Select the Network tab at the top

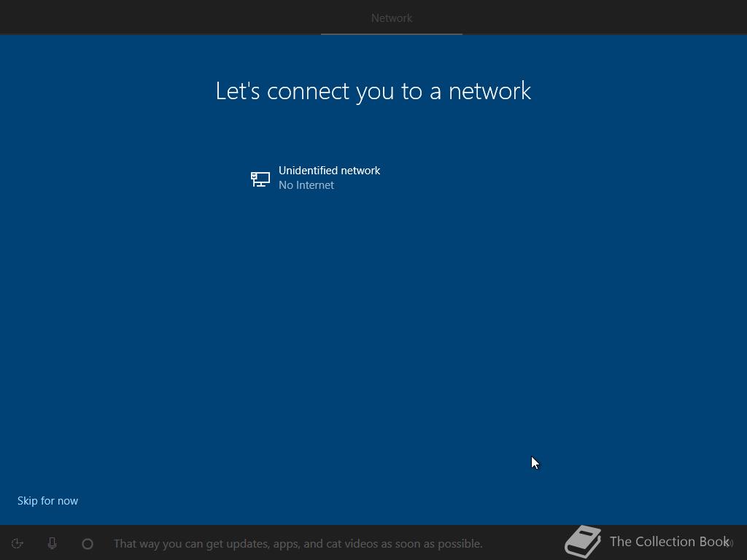392,18
